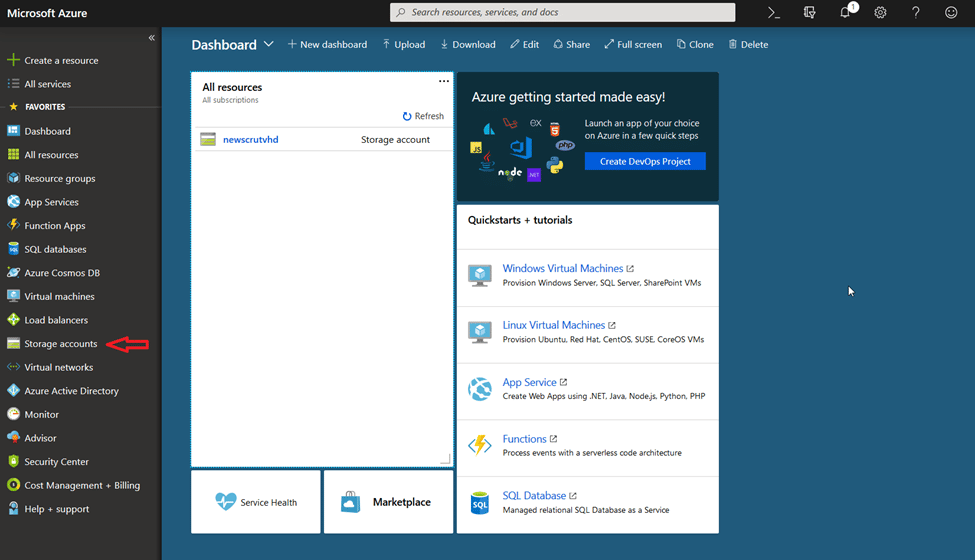This screenshot has width=975, height=560.
Task: Open the notifications bell
Action: pyautogui.click(x=846, y=12)
